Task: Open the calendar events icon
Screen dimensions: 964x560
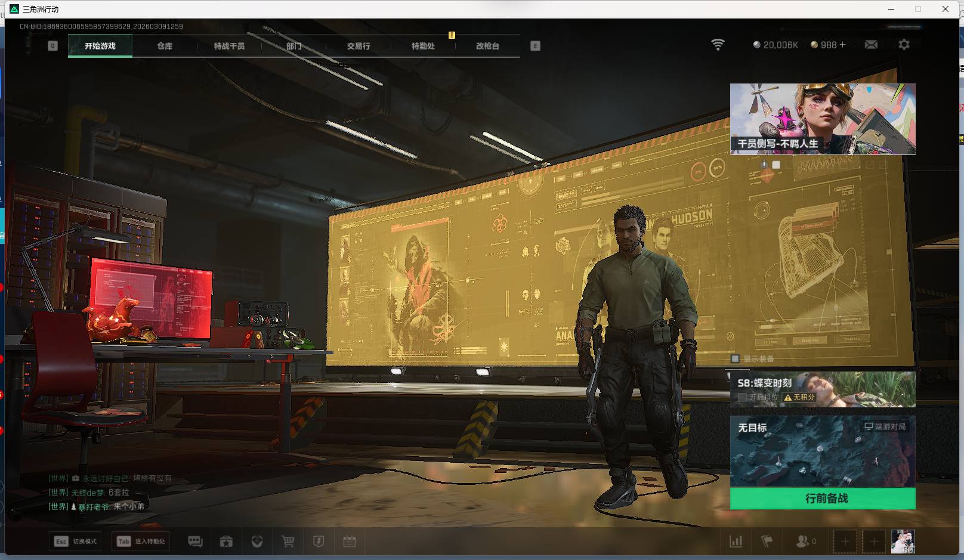Action: [x=350, y=542]
